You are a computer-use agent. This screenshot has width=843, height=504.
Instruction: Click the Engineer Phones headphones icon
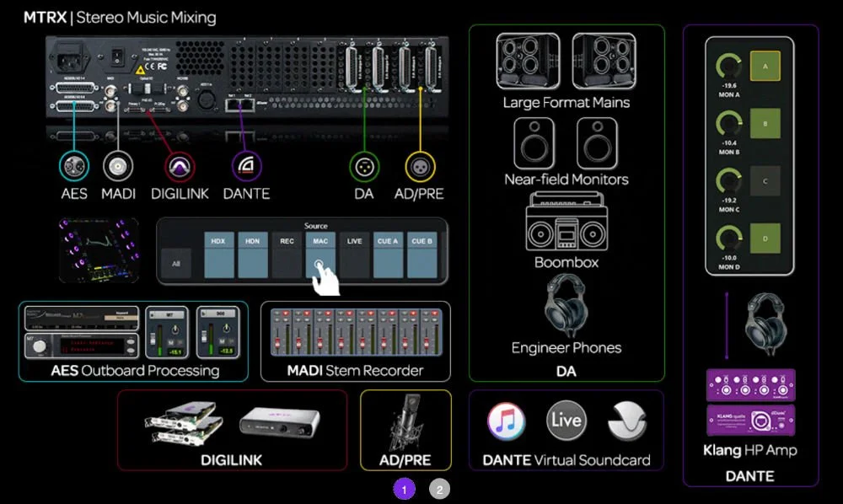coord(565,304)
